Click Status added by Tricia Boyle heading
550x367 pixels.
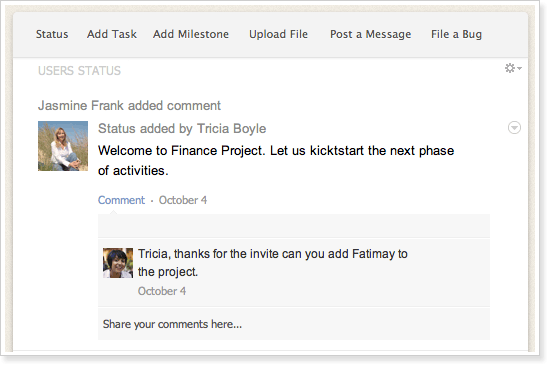(x=182, y=129)
